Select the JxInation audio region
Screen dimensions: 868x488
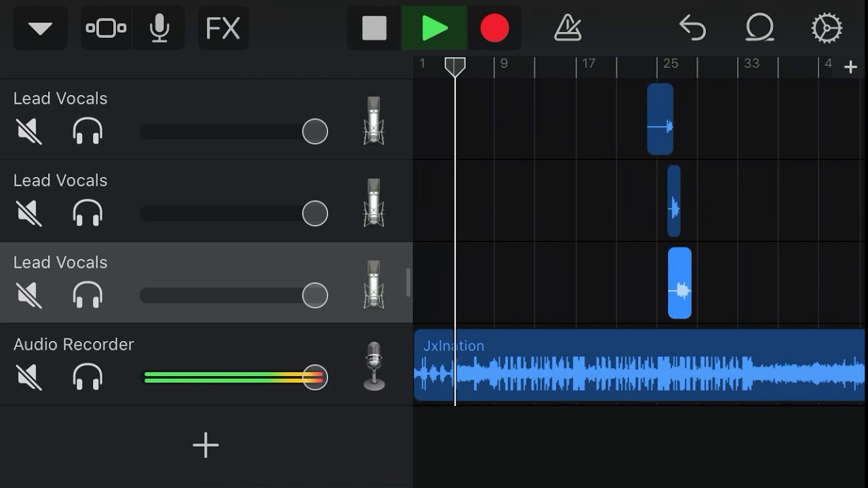click(x=639, y=365)
